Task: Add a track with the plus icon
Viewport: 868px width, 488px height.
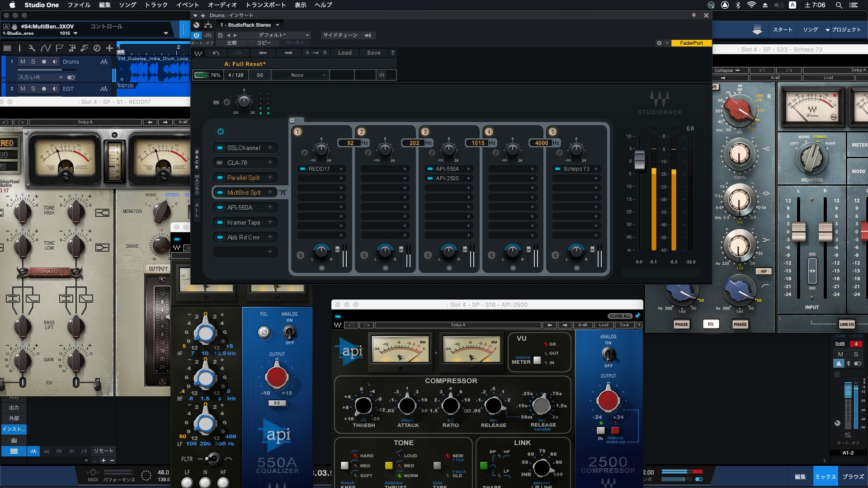Action: pos(109,48)
